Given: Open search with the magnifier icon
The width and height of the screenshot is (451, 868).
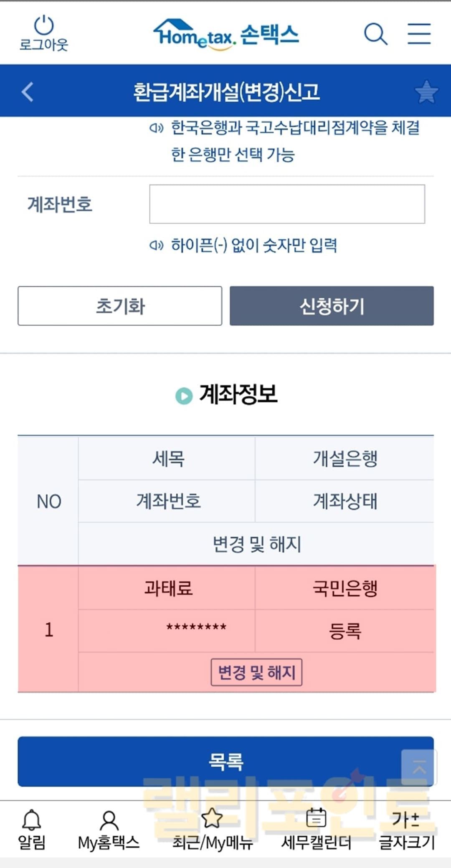Looking at the screenshot, I should click(375, 34).
